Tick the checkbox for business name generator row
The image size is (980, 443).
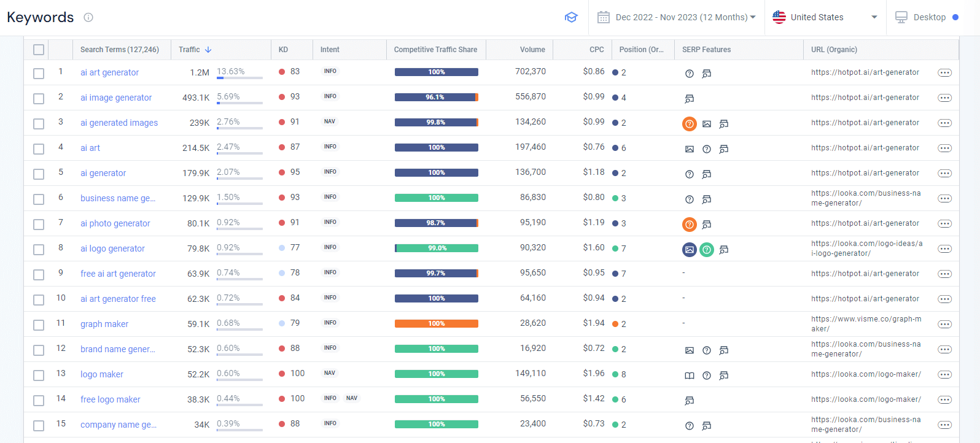[x=39, y=199]
